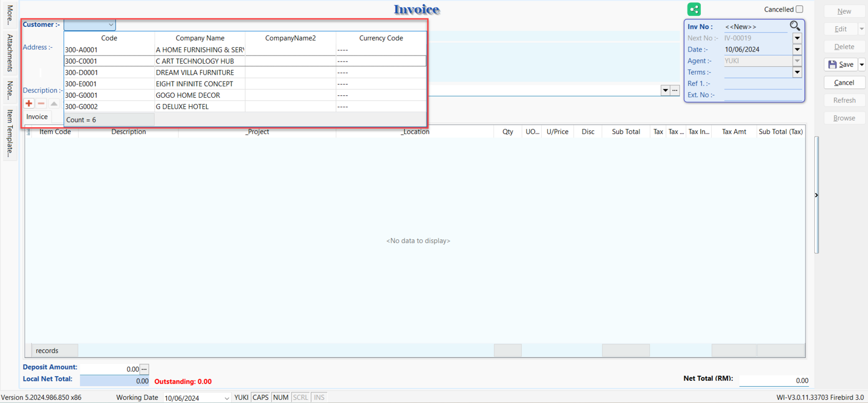Open the Agent dropdown arrow
868x403 pixels.
click(797, 61)
